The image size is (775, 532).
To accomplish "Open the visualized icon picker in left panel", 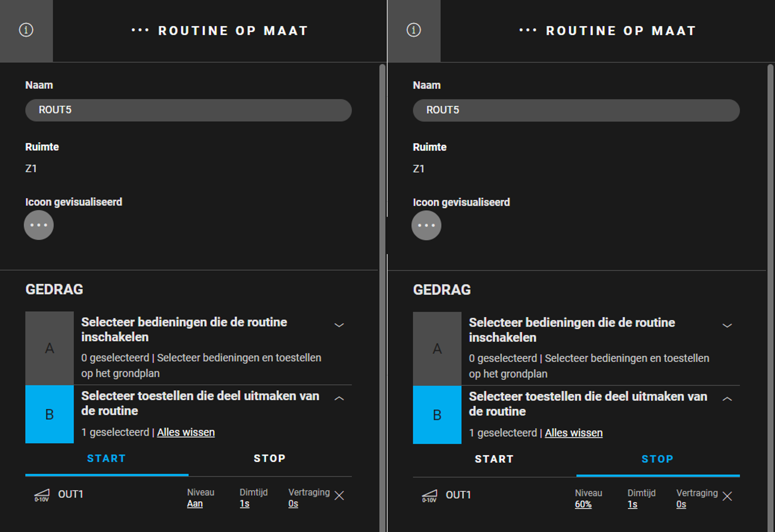I will click(x=39, y=225).
